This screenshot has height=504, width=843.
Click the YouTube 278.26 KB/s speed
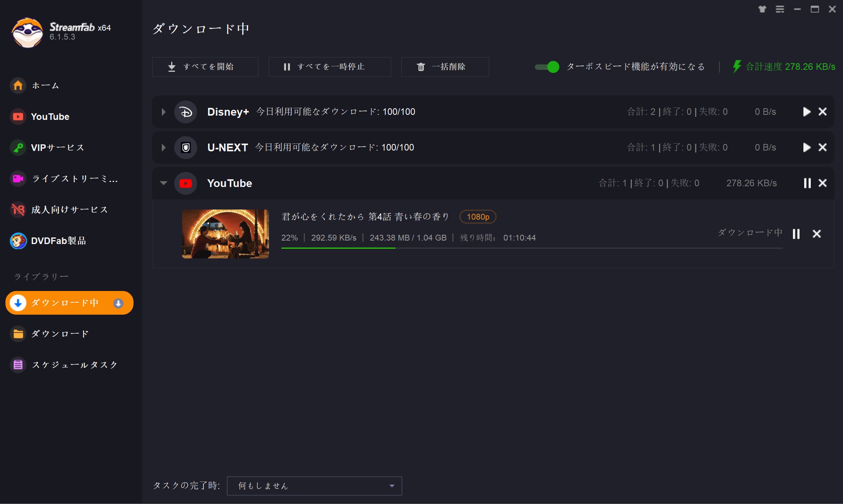[x=751, y=183]
